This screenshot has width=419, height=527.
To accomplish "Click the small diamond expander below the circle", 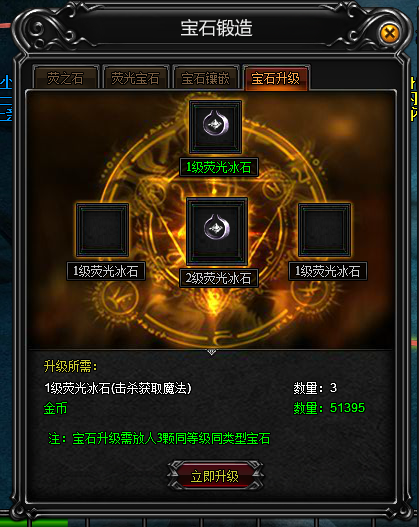I will point(211,352).
